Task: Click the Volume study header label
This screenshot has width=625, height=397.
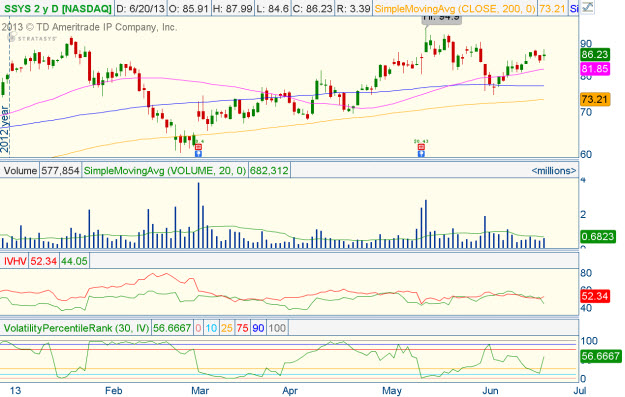Action: (20, 171)
